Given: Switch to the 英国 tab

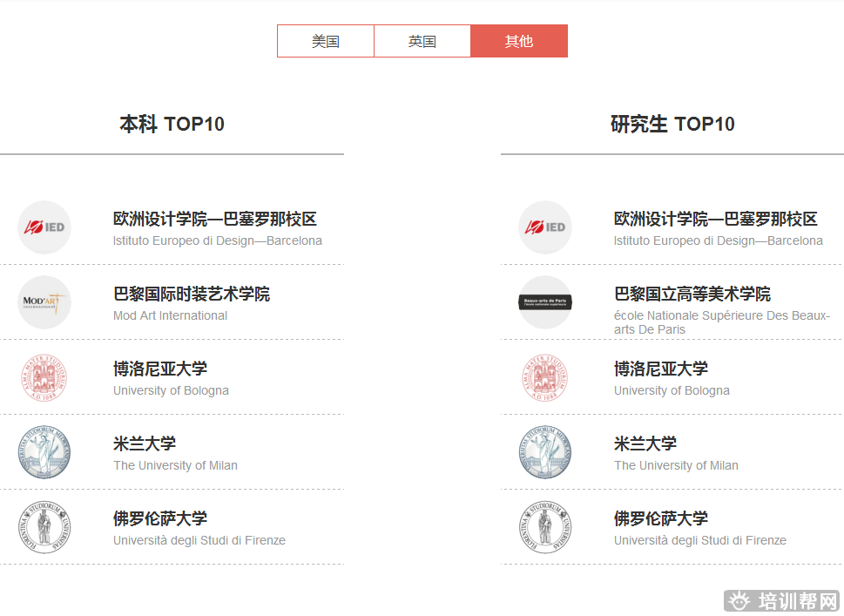Looking at the screenshot, I should [x=422, y=41].
